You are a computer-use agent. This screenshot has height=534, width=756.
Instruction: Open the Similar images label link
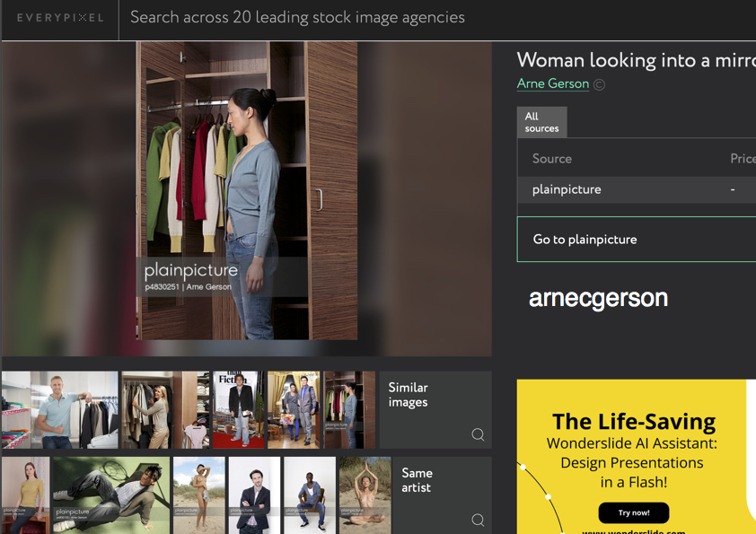coord(408,395)
